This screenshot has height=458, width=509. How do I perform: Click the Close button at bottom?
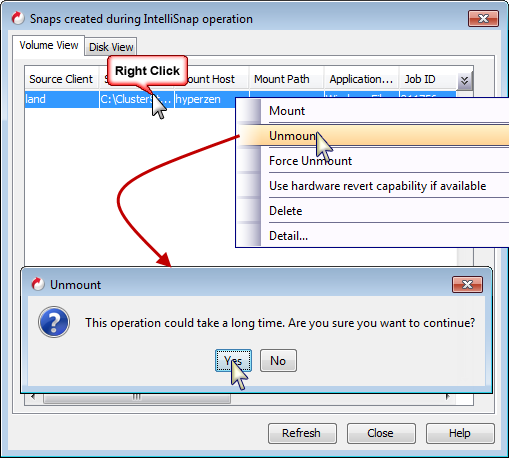(x=381, y=433)
